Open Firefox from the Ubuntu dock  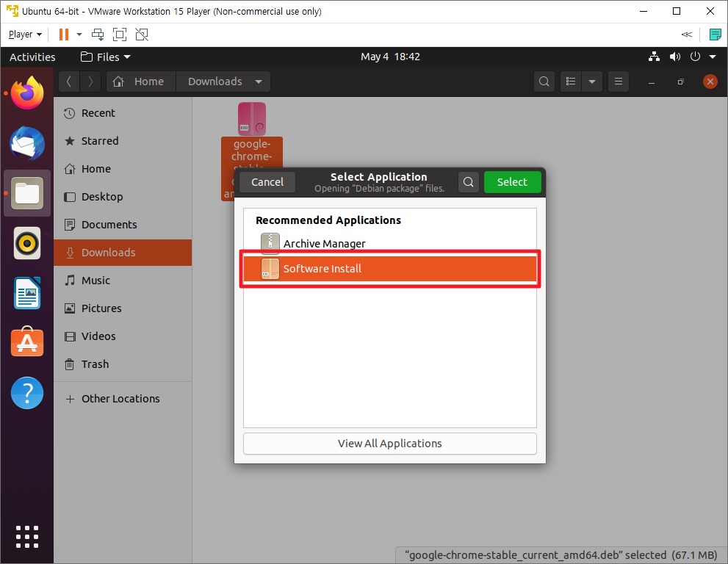(27, 93)
